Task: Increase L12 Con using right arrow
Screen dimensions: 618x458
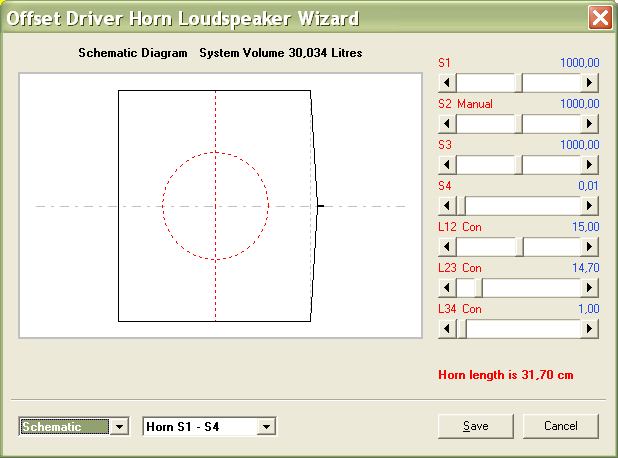Action: pyautogui.click(x=589, y=247)
